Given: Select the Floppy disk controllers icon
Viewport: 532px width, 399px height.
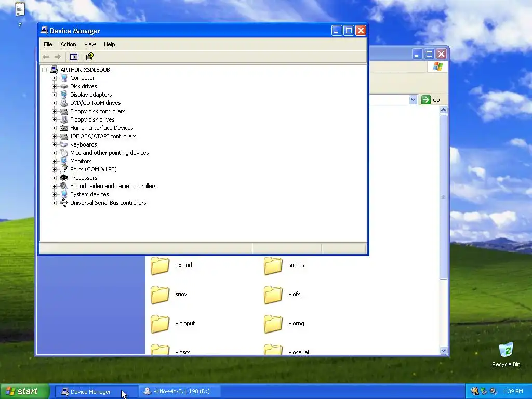Looking at the screenshot, I should pos(64,111).
